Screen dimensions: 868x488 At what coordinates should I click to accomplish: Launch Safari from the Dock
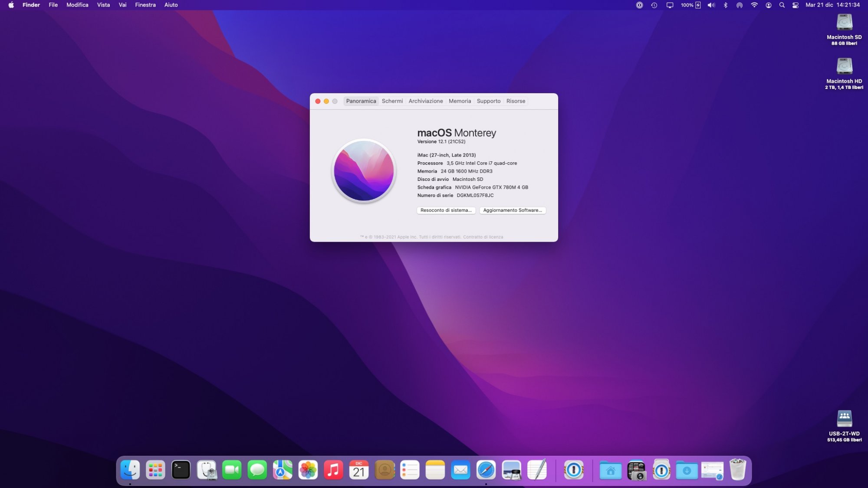tap(486, 470)
